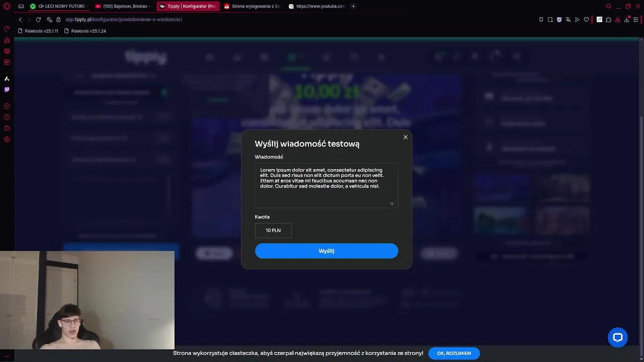The image size is (644, 362).
Task: Open the live chat support bubble
Action: click(x=618, y=337)
